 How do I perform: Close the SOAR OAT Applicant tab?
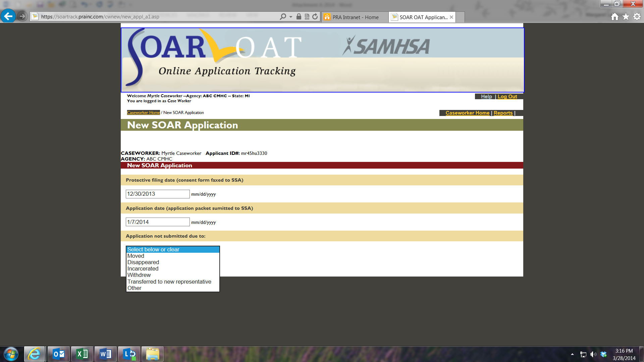(451, 17)
